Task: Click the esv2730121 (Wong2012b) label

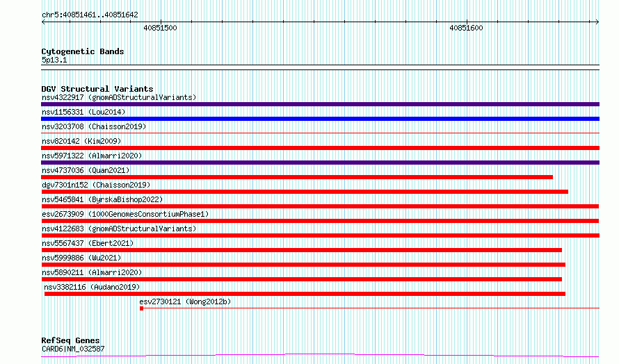Action: (x=185, y=301)
